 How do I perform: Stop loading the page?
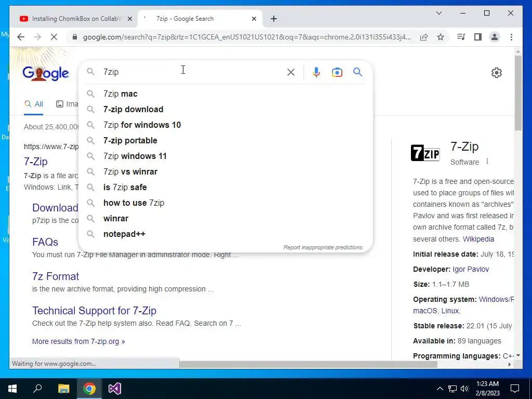[x=54, y=37]
